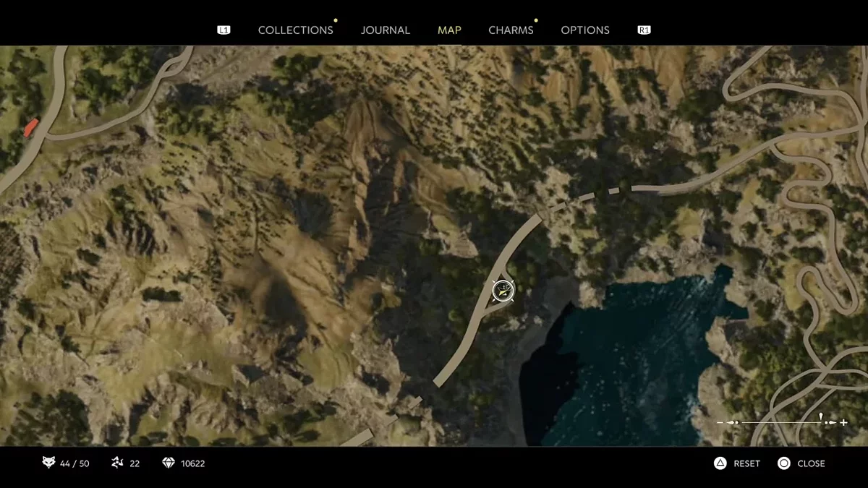Select the Map tab
The image size is (868, 488).
(449, 30)
